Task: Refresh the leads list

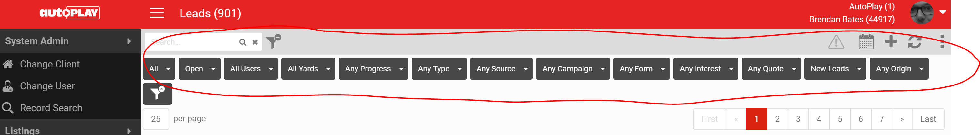Action: pyautogui.click(x=914, y=42)
